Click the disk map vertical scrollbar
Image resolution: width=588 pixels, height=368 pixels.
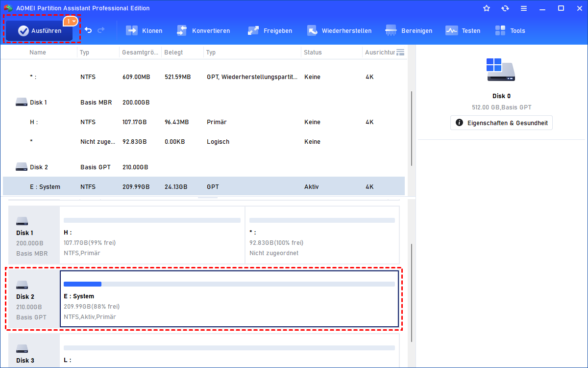(412, 293)
